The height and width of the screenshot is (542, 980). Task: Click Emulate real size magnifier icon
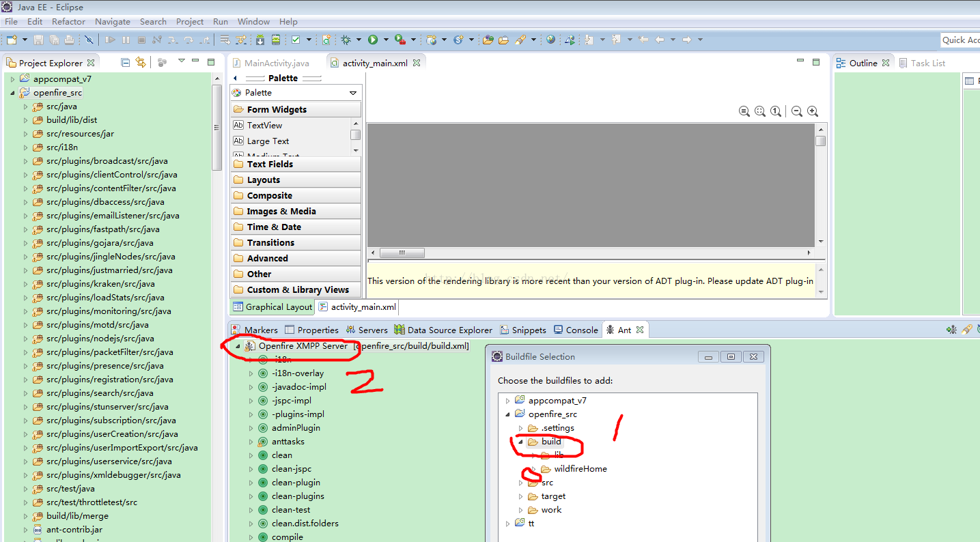click(744, 111)
